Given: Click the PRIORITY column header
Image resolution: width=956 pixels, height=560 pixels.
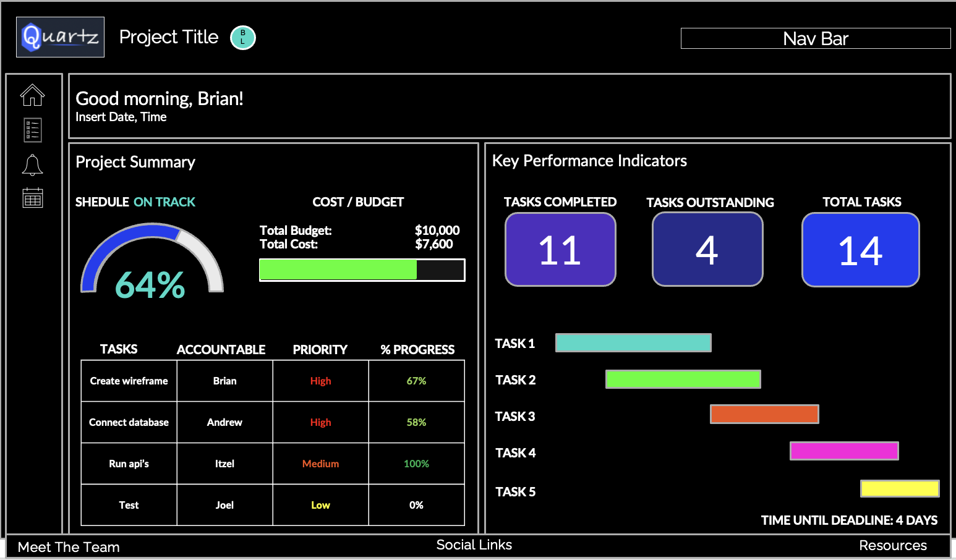Looking at the screenshot, I should click(320, 350).
